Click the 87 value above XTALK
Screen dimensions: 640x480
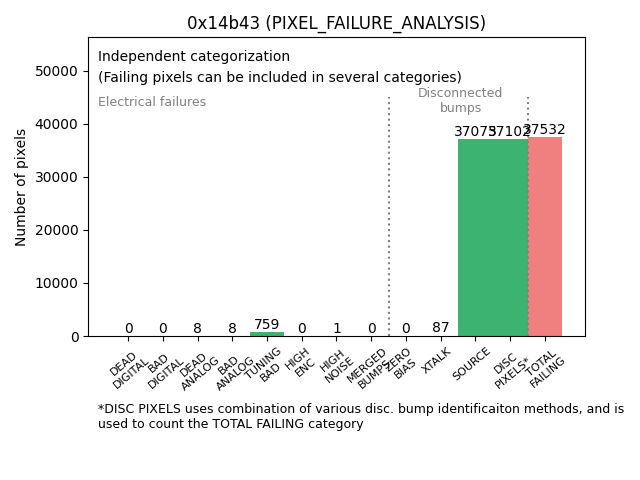click(440, 327)
